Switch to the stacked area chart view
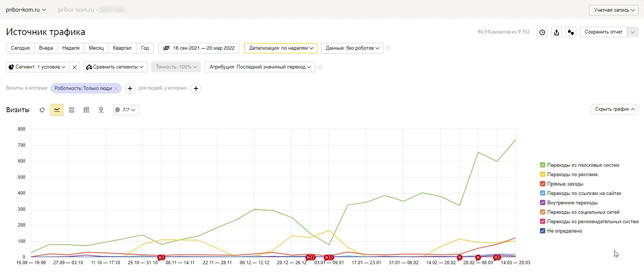The image size is (644, 274). (x=72, y=110)
